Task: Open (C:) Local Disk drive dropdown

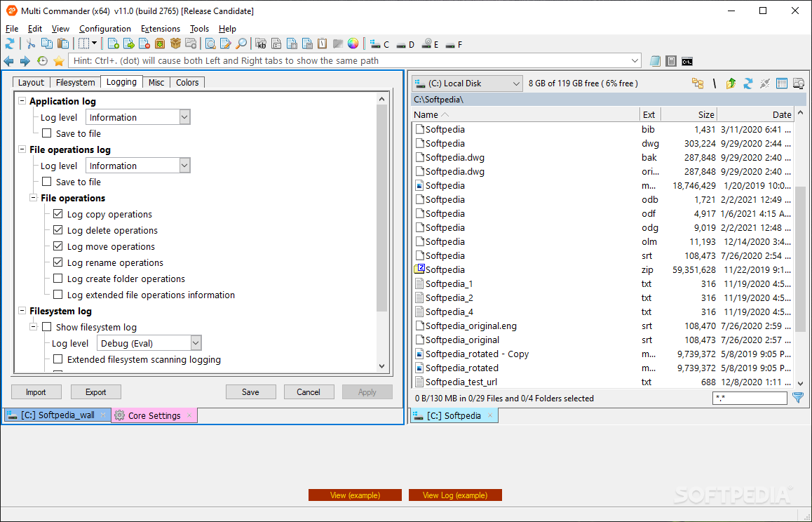Action: click(x=467, y=83)
